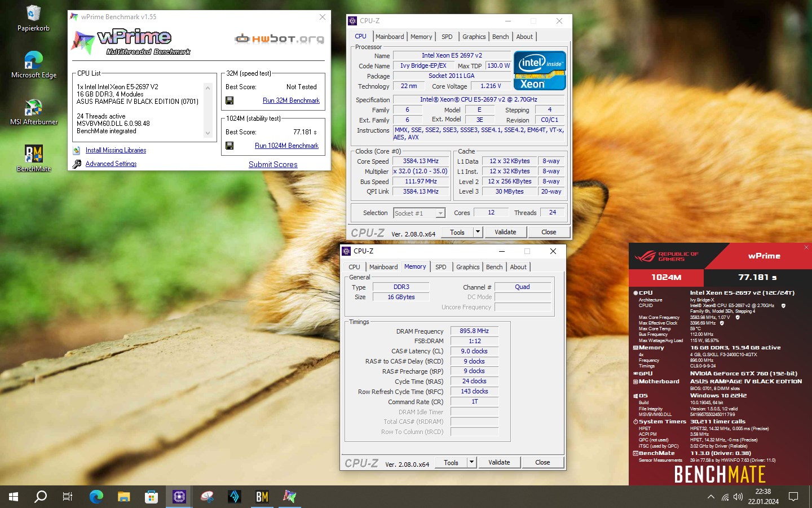Click Install Missing Libraries link
Image resolution: width=812 pixels, height=508 pixels.
tap(116, 150)
